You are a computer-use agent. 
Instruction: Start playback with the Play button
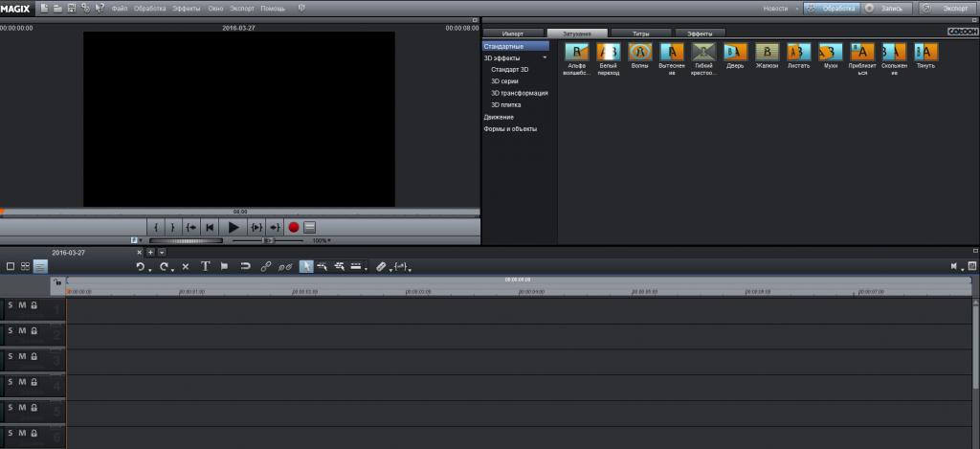click(234, 228)
